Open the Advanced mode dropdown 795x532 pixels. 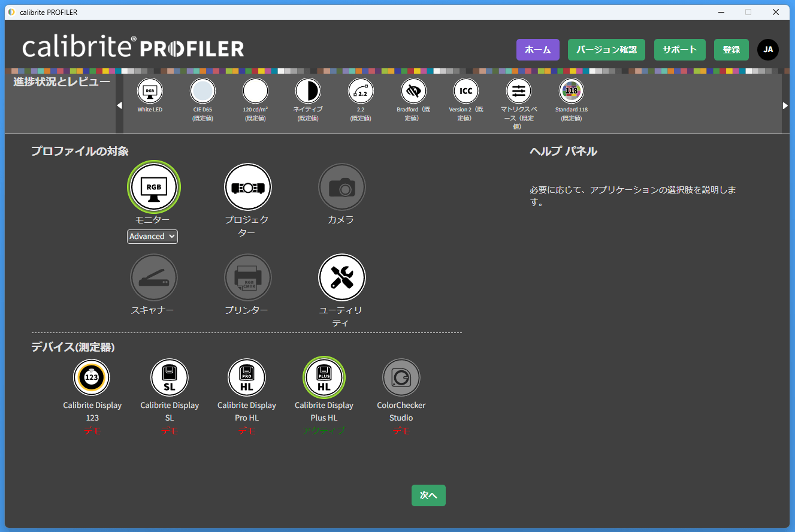[x=152, y=236]
